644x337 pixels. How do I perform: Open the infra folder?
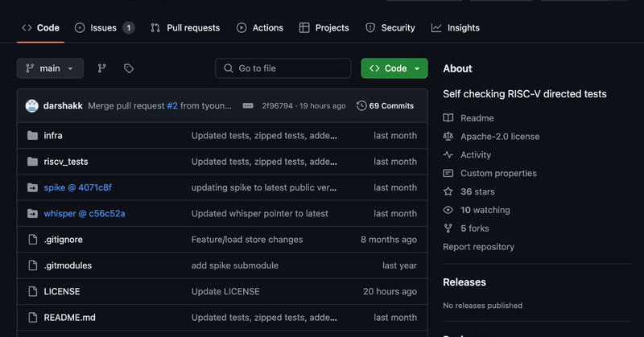tap(53, 135)
